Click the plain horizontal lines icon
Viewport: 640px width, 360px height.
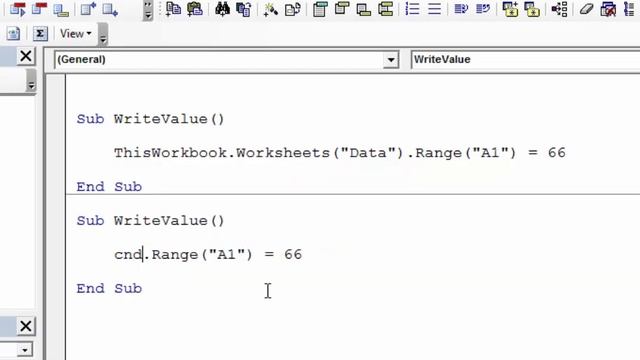pyautogui.click(x=434, y=9)
